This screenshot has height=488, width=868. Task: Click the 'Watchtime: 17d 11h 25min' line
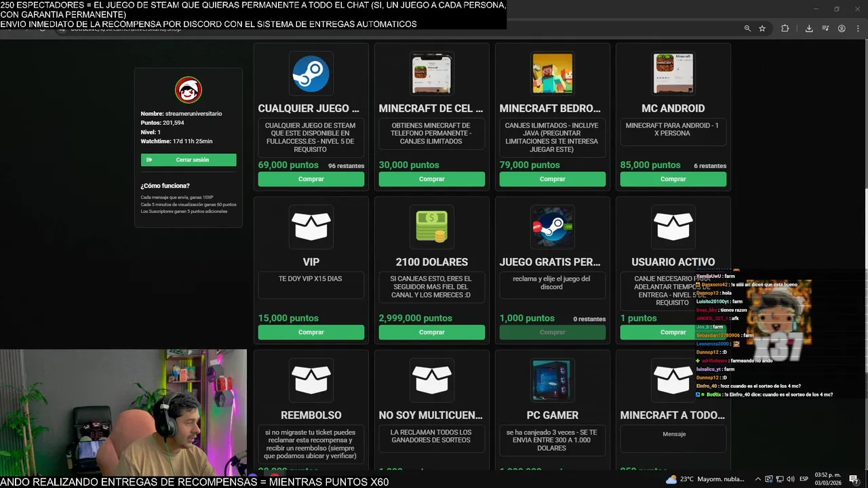(x=176, y=141)
